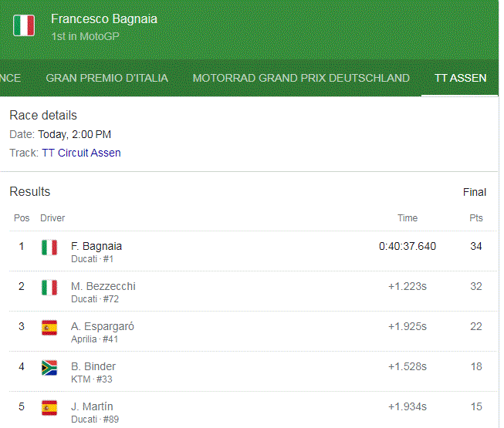Screen dimensions: 504x428
Task: Click the gap time +1.528s
Action: pos(408,366)
